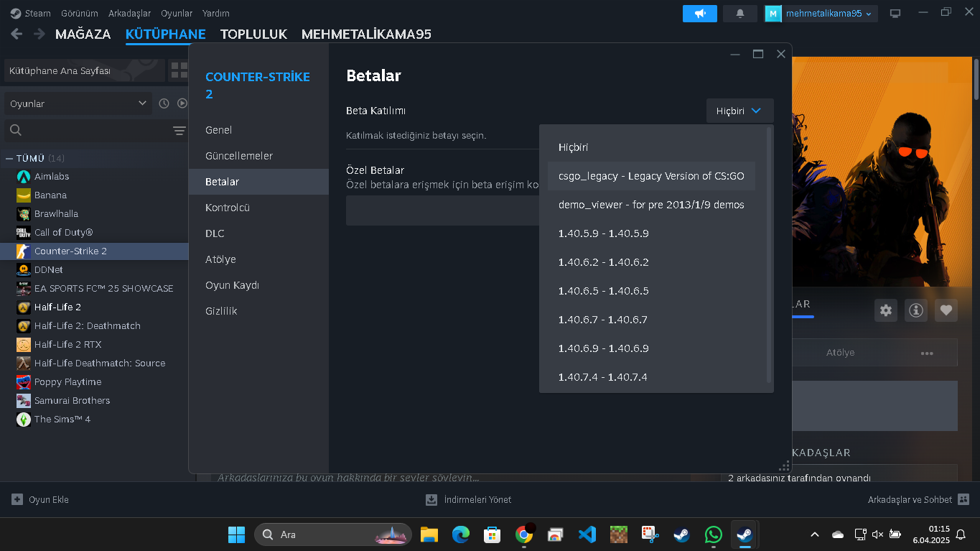Open the Beta Katılımı dropdown showing Hiçbiri

740,111
